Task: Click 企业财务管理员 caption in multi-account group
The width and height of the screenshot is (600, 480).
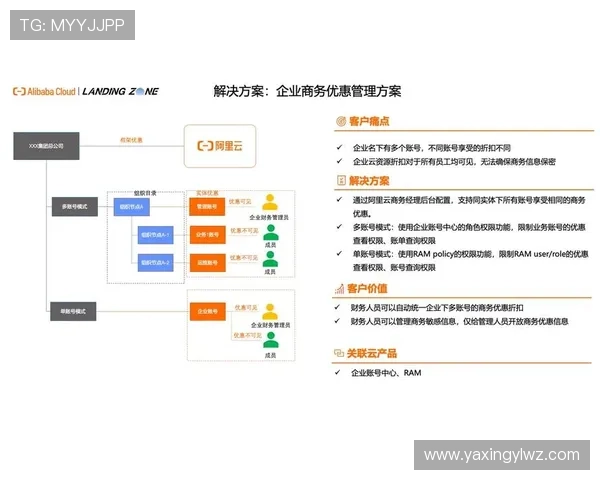Action: point(269,217)
